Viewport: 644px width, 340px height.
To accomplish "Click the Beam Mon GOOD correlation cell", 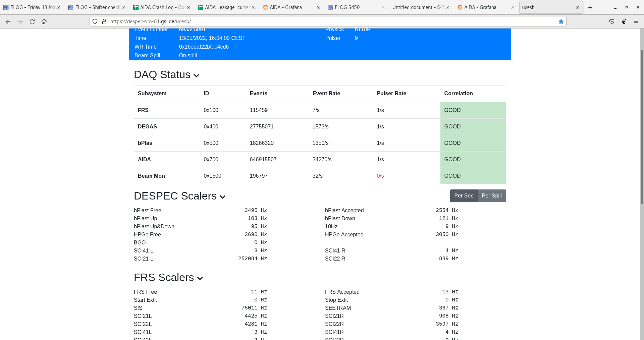I will pyautogui.click(x=473, y=176).
